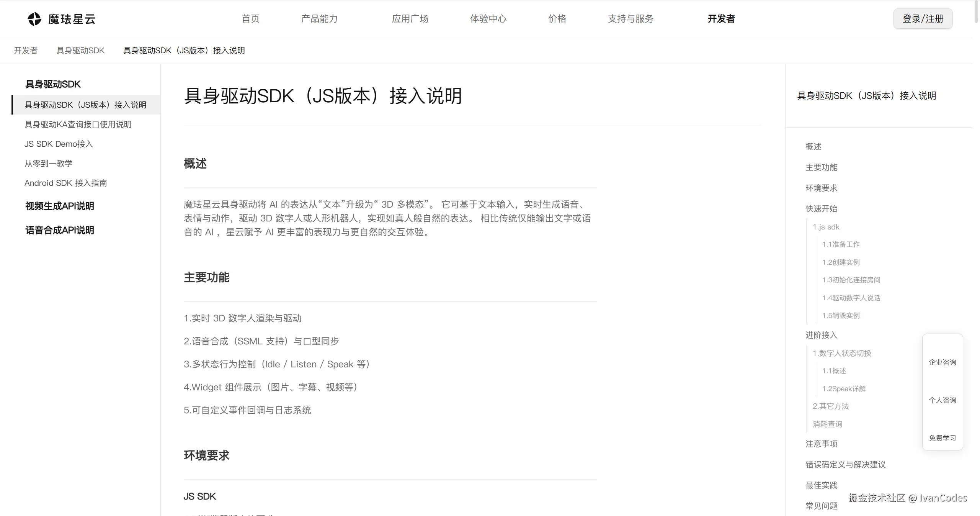Open the 体验中心 nav item
Image resolution: width=980 pixels, height=516 pixels.
488,19
